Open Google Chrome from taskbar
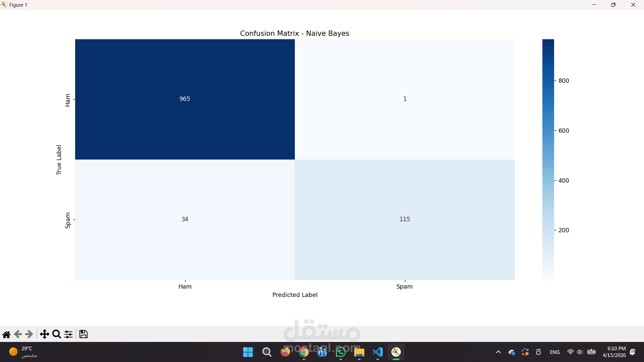The width and height of the screenshot is (644, 362). click(304, 352)
